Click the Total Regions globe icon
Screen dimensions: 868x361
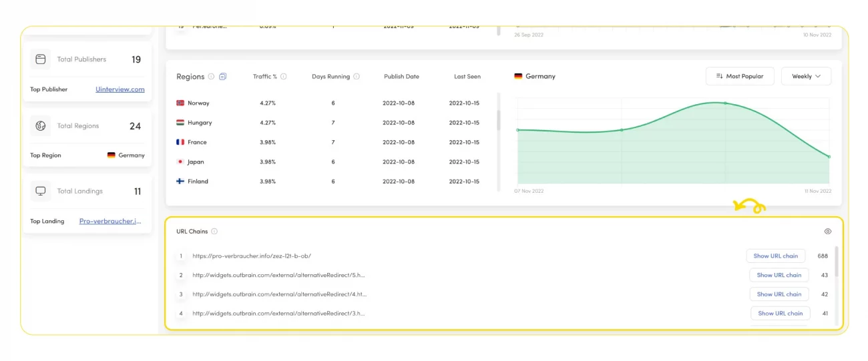point(41,125)
